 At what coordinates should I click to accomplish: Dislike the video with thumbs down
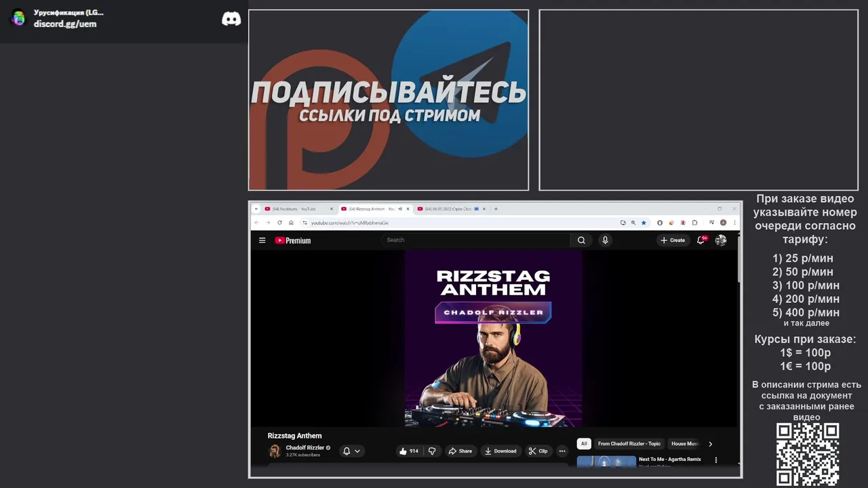[x=432, y=451]
